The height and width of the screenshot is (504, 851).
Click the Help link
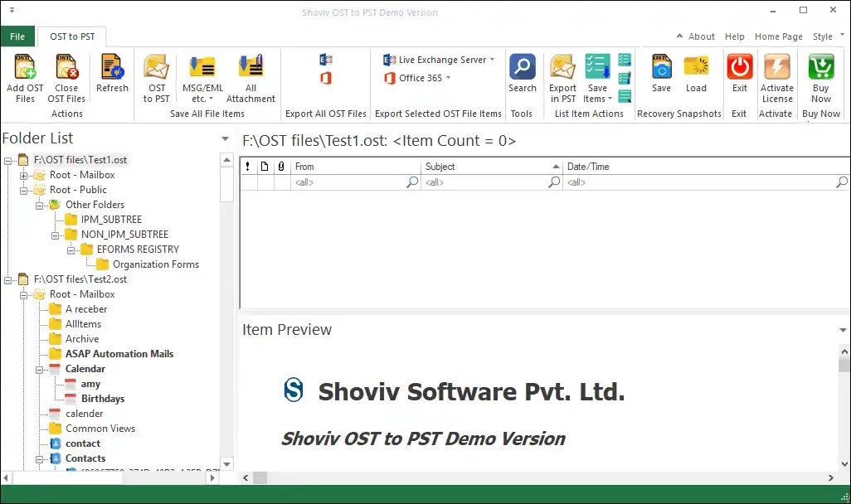pos(734,36)
